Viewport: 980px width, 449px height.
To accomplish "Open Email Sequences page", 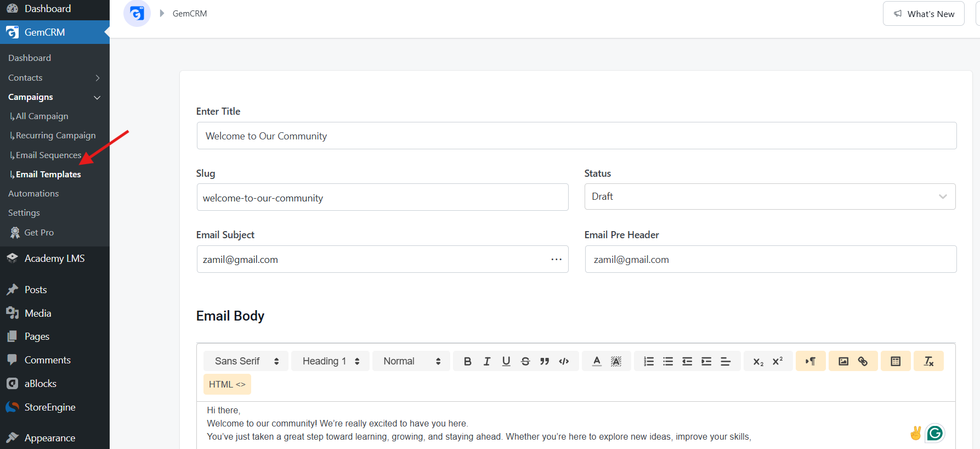I will [x=49, y=155].
